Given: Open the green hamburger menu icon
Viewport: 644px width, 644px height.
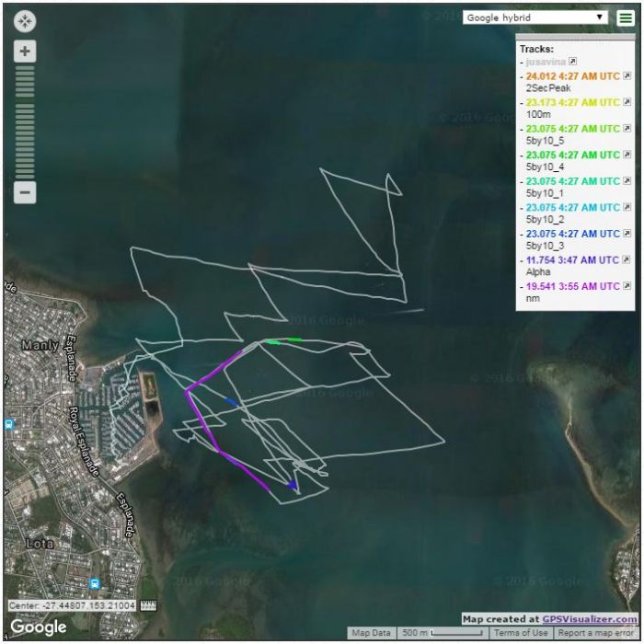Looking at the screenshot, I should pos(625,17).
